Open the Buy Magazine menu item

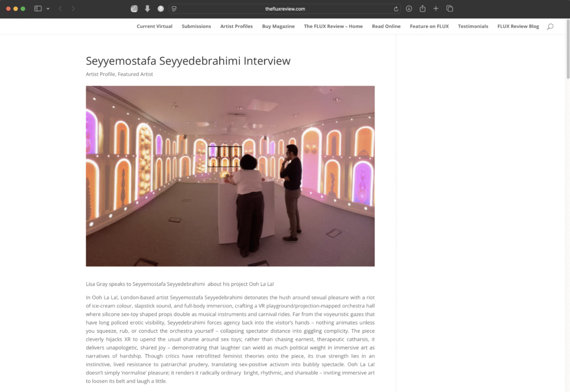point(278,26)
